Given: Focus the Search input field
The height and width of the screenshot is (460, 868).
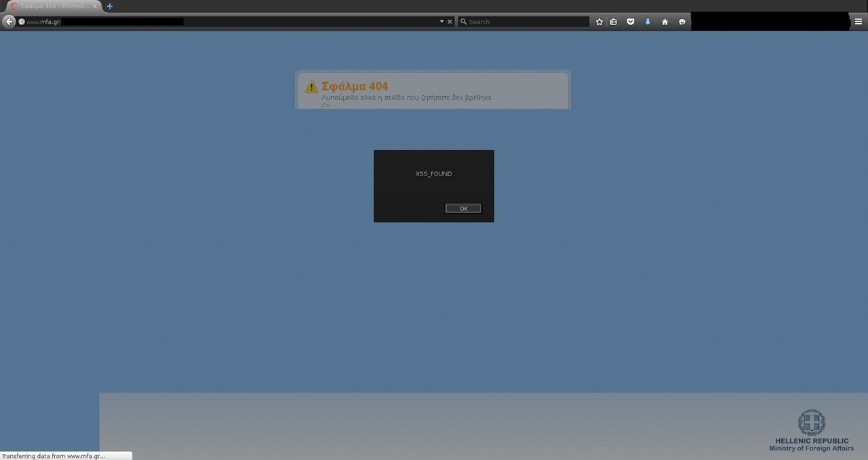Looking at the screenshot, I should point(527,22).
